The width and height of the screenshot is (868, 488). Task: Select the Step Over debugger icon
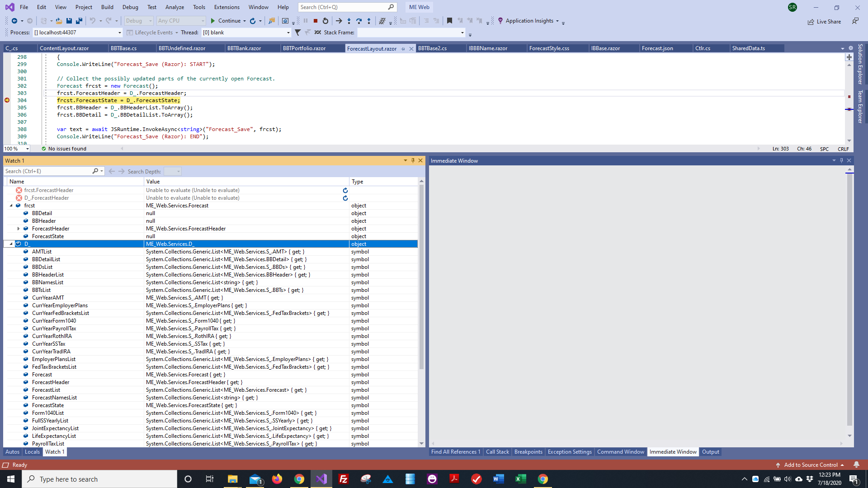coord(359,21)
